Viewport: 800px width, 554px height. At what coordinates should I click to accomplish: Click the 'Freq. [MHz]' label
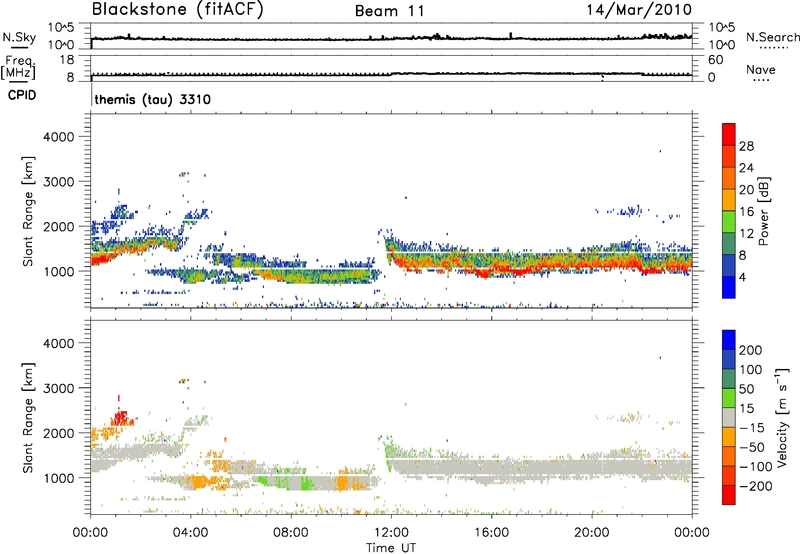[x=18, y=67]
